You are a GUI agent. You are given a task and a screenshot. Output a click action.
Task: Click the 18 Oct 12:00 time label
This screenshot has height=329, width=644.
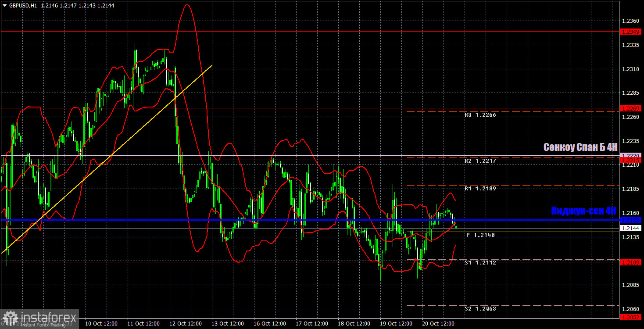(354, 324)
